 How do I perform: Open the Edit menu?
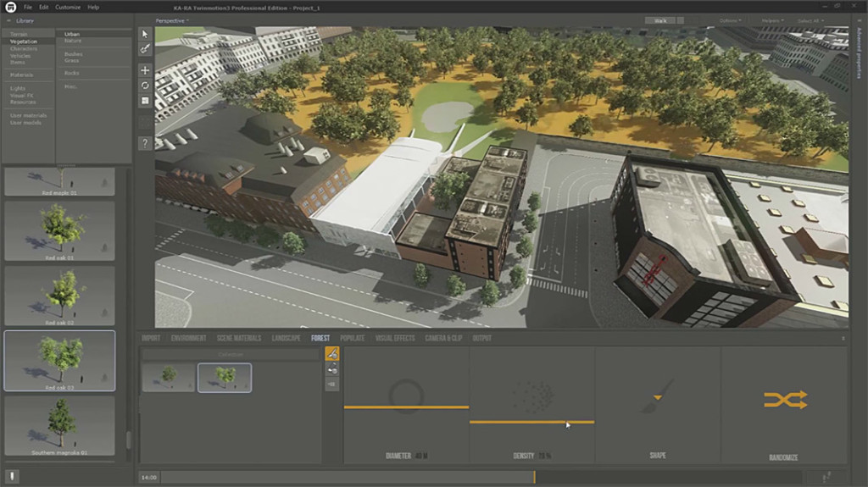coord(44,7)
